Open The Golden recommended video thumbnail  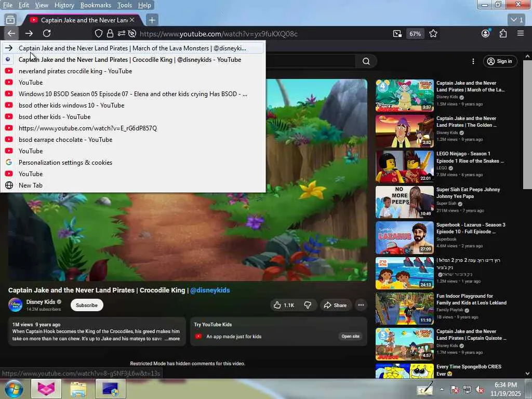point(404,131)
